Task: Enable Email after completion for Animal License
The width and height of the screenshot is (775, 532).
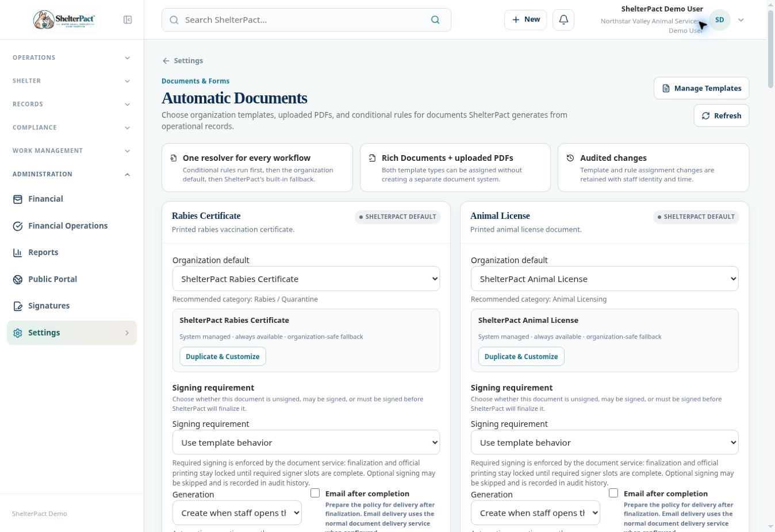Action: (613, 493)
